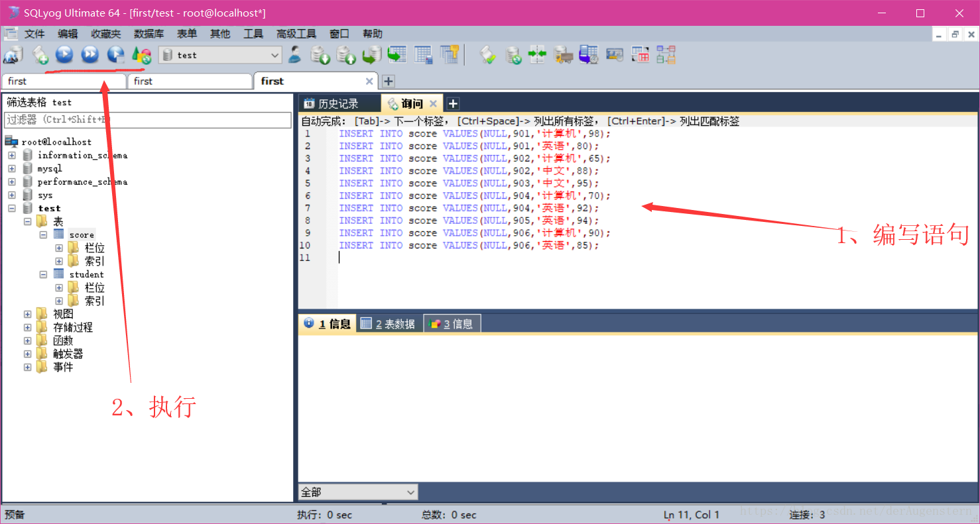Click the database with truck import icon
This screenshot has height=524, width=980.
pyautogui.click(x=563, y=55)
